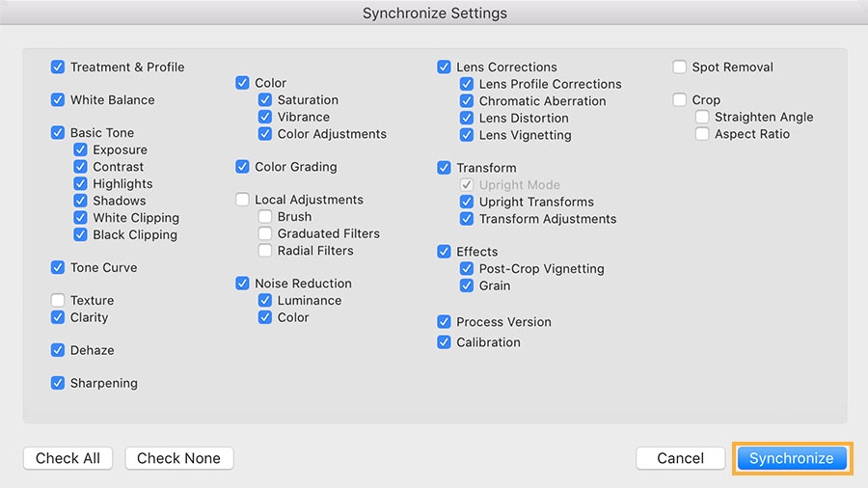The width and height of the screenshot is (868, 488).
Task: Disable the White Balance checkbox
Action: [x=58, y=100]
